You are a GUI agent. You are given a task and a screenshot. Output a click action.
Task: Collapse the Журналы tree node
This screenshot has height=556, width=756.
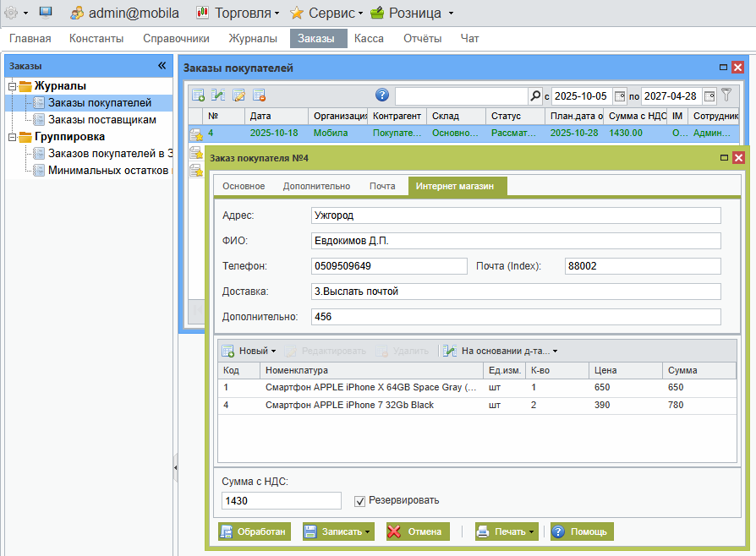[11, 86]
